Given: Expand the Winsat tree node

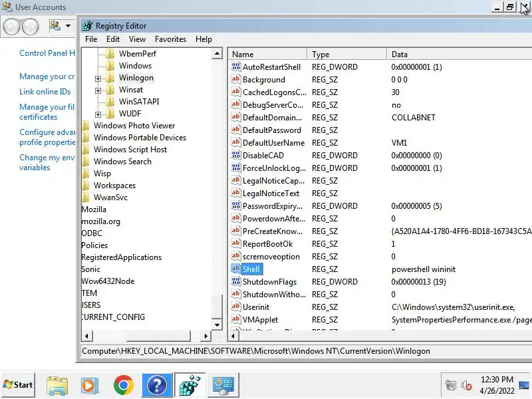Looking at the screenshot, I should (98, 90).
